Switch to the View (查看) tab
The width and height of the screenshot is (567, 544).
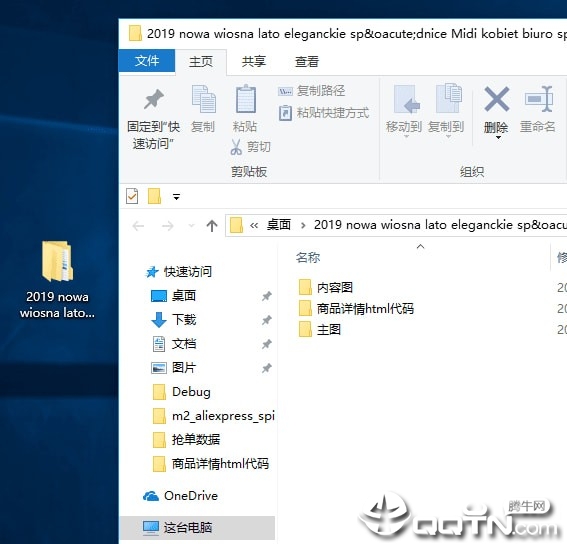[x=307, y=61]
